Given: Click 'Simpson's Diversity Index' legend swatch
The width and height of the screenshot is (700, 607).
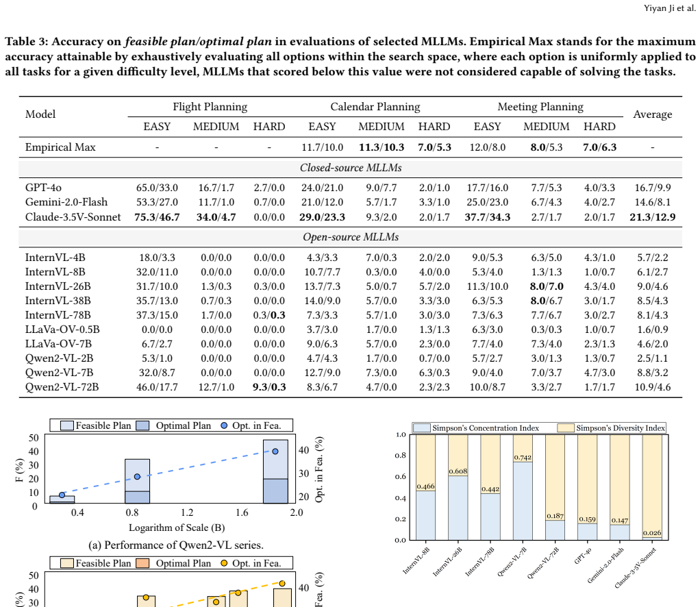Looking at the screenshot, I should pos(565,428).
